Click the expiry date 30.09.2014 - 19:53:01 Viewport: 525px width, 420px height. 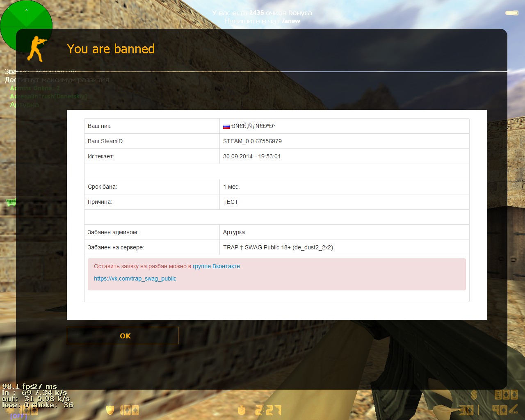tap(252, 156)
